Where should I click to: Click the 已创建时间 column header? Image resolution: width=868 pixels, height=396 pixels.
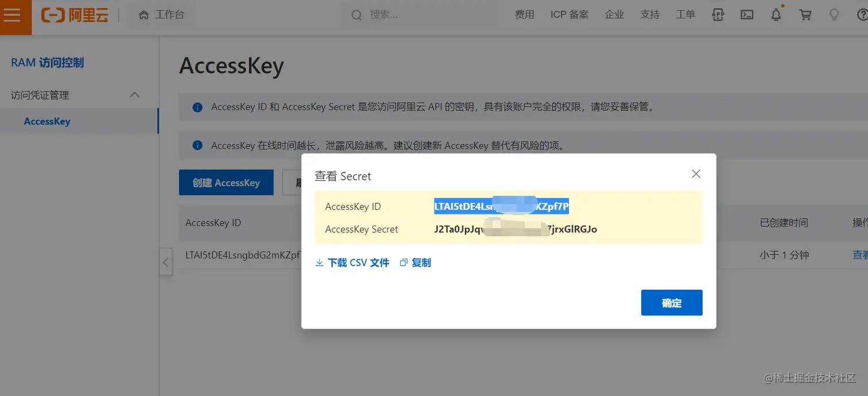(x=784, y=222)
